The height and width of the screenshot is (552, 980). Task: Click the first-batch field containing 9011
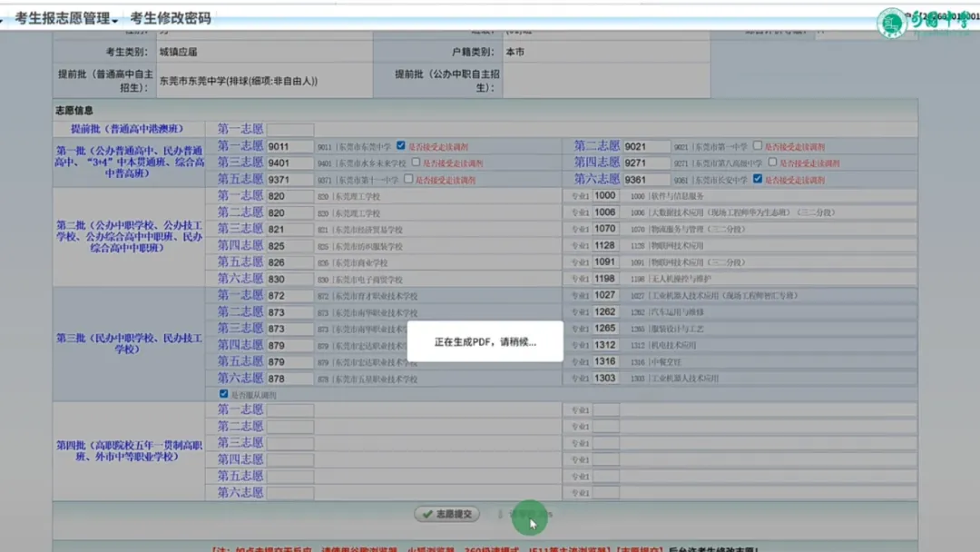tap(290, 146)
